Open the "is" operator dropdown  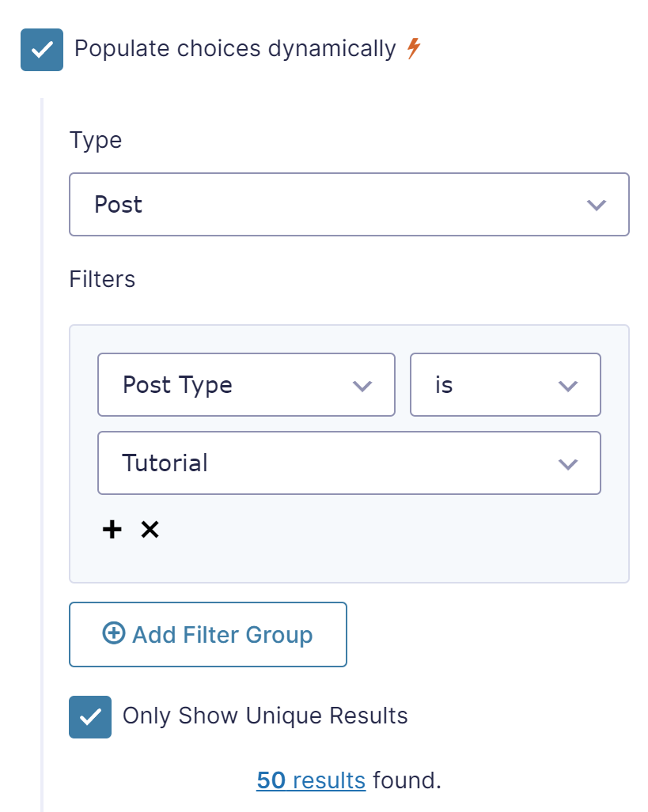505,385
